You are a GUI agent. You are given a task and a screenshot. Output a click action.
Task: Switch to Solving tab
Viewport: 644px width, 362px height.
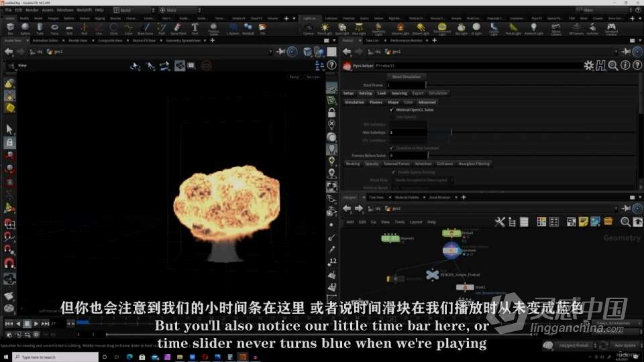tap(365, 94)
